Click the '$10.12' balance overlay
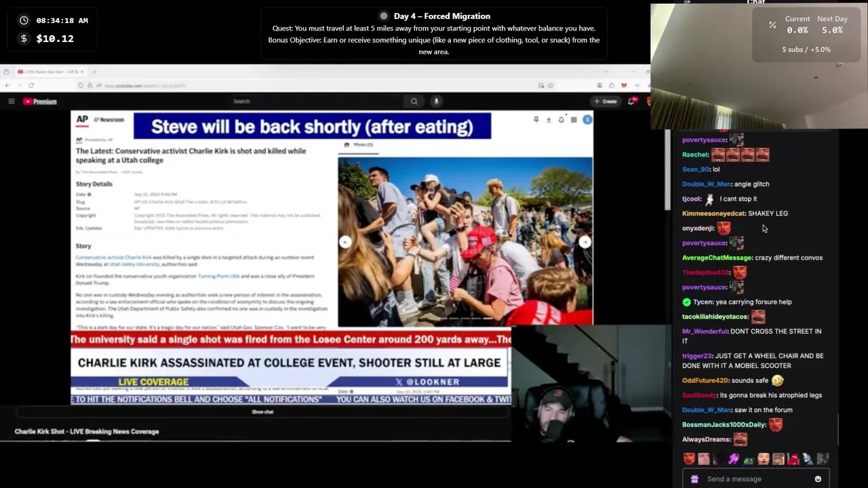Screen dimensions: 868x488 click(55, 39)
